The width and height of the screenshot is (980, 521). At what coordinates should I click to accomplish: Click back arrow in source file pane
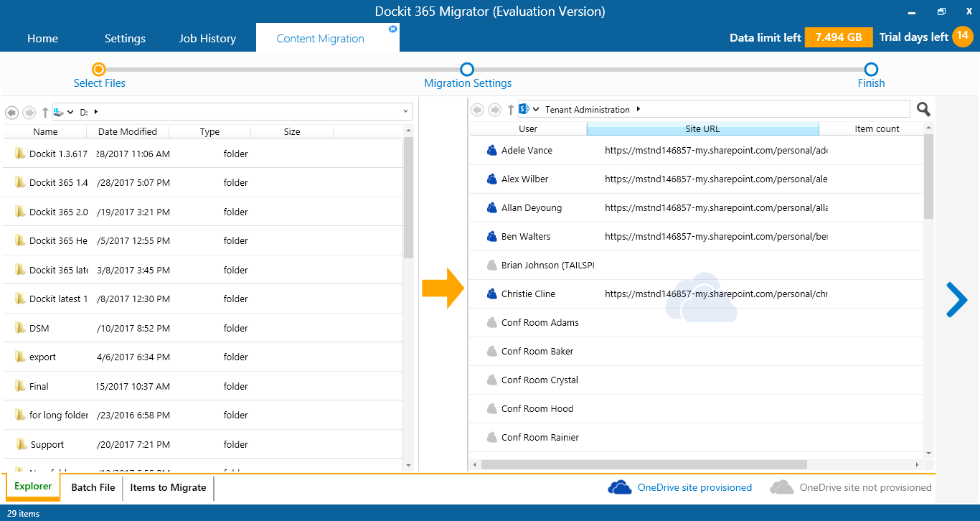(x=11, y=112)
